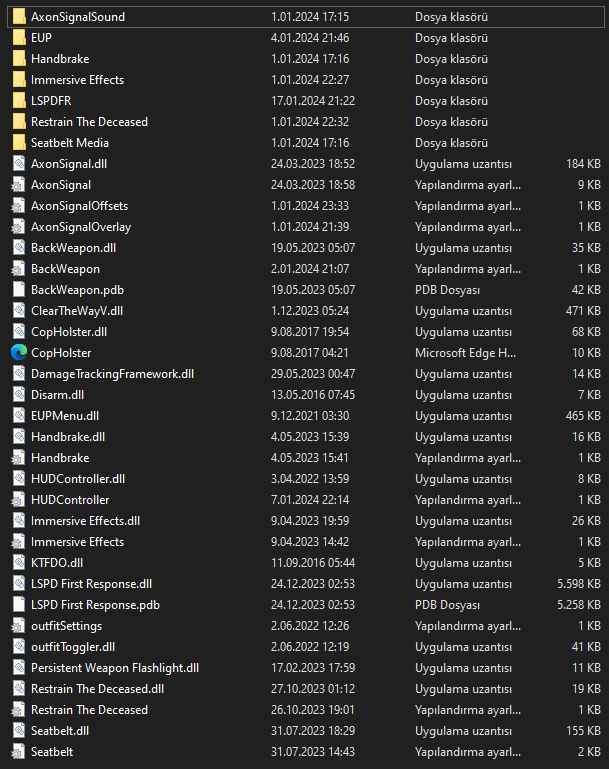Click the BackWeapon.pdb blank file icon
Screen dimensions: 609x769
coord(19,290)
